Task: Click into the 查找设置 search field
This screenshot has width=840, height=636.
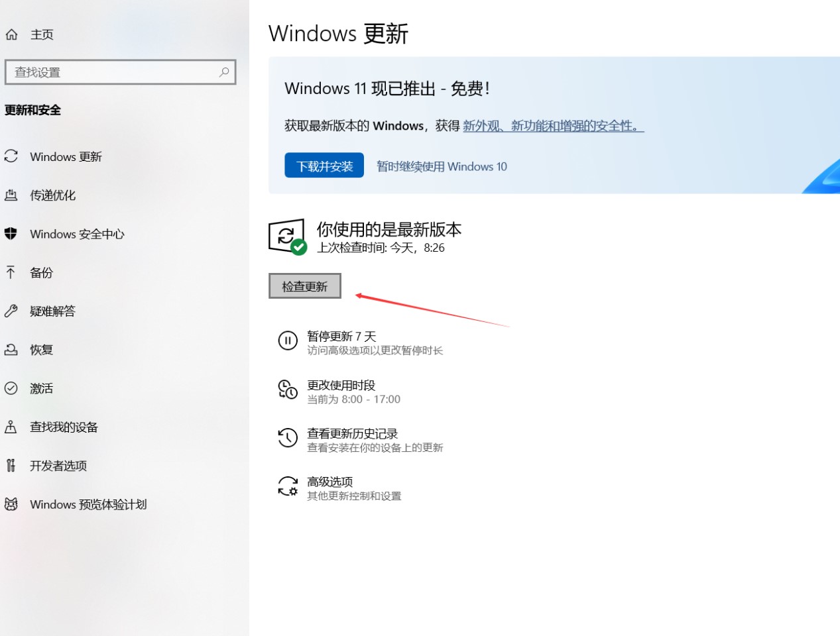Action: coord(113,72)
